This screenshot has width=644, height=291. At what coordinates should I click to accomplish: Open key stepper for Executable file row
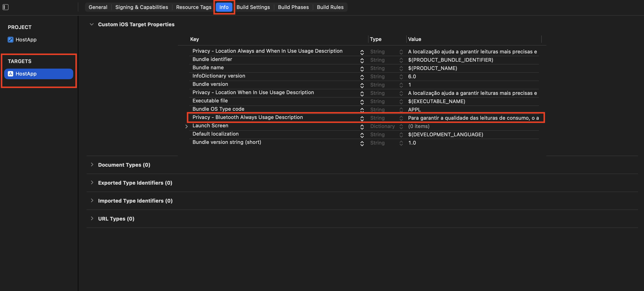362,102
